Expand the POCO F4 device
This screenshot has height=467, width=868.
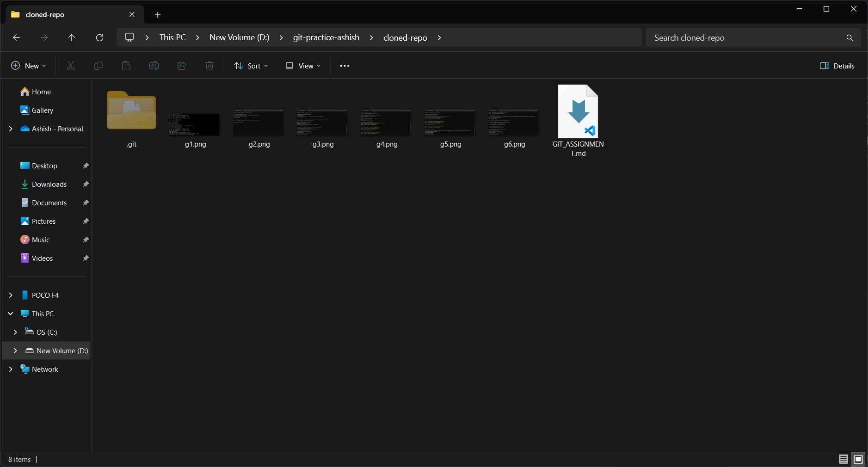pos(10,295)
